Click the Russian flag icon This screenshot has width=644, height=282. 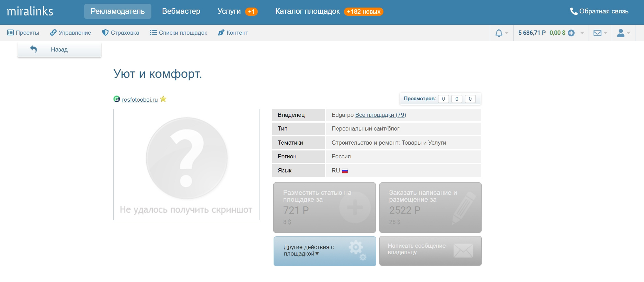pyautogui.click(x=345, y=171)
